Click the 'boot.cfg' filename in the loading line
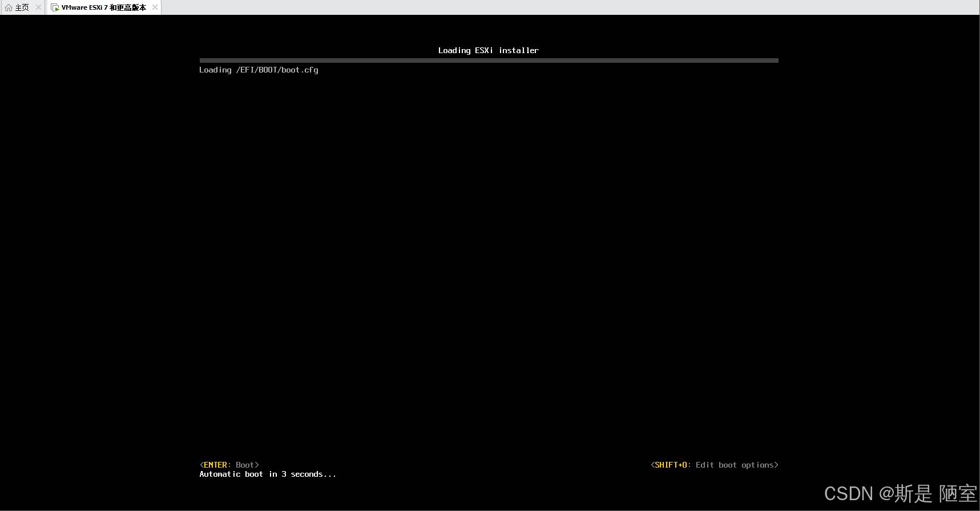980x511 pixels. pos(300,70)
